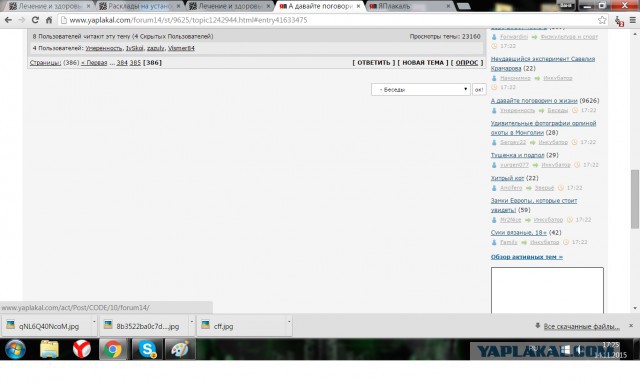Close the 'ЯПлакаль' tab
This screenshot has width=640, height=381.
coord(448,6)
